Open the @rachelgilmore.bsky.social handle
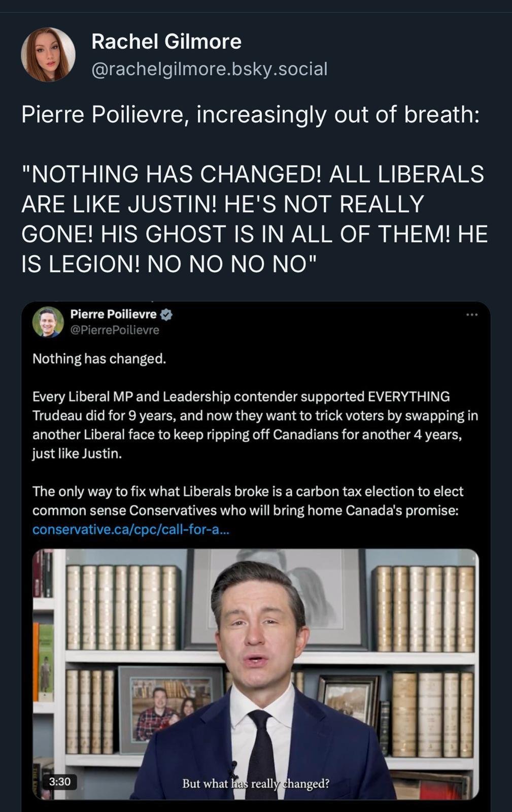Image resolution: width=512 pixels, height=812 pixels. click(209, 69)
